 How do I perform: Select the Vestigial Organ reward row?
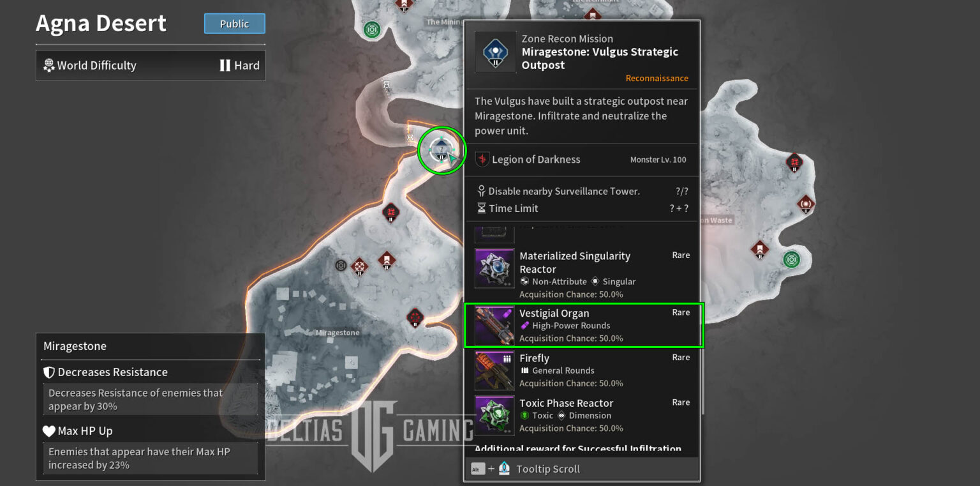(x=584, y=325)
